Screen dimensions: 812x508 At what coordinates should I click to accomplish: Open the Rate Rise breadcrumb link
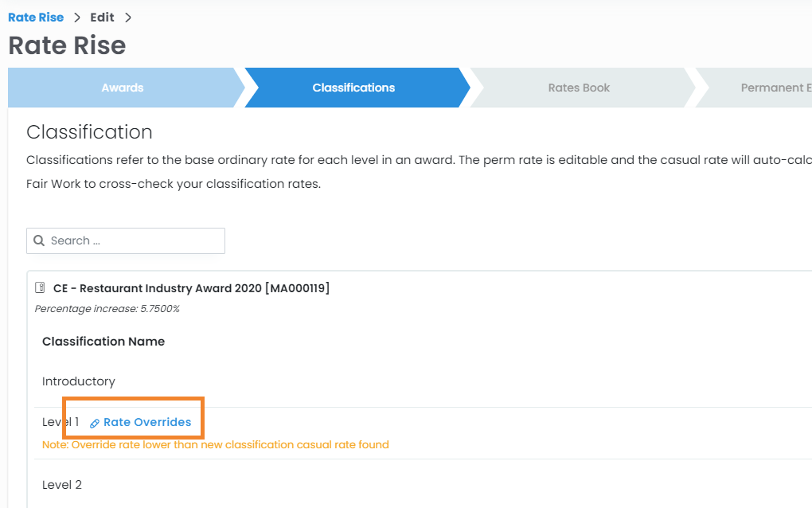coord(36,18)
